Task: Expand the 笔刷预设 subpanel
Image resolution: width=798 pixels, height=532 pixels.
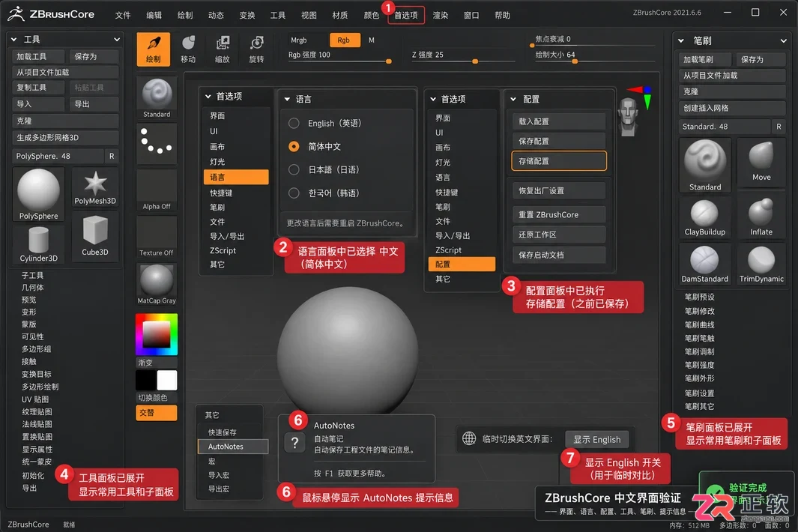Action: pos(699,297)
